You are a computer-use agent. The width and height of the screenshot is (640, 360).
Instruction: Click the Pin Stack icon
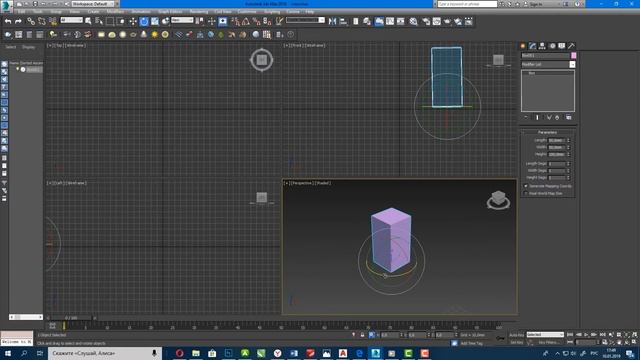click(x=526, y=118)
